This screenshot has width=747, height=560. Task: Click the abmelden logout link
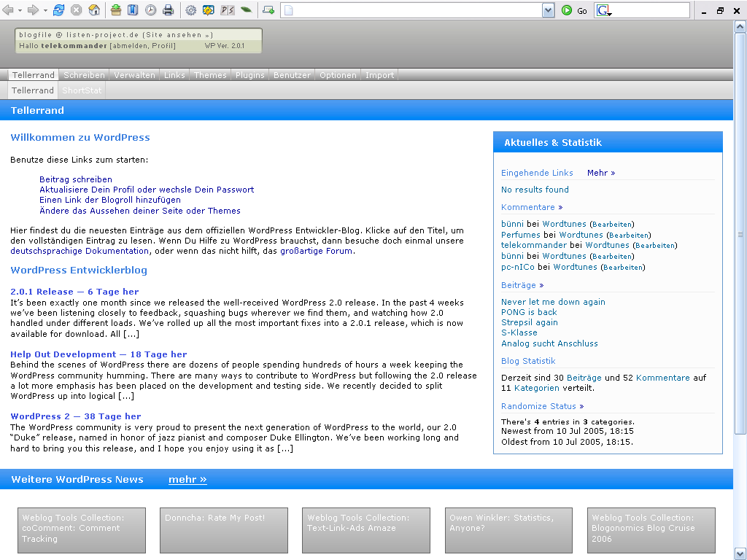click(131, 46)
